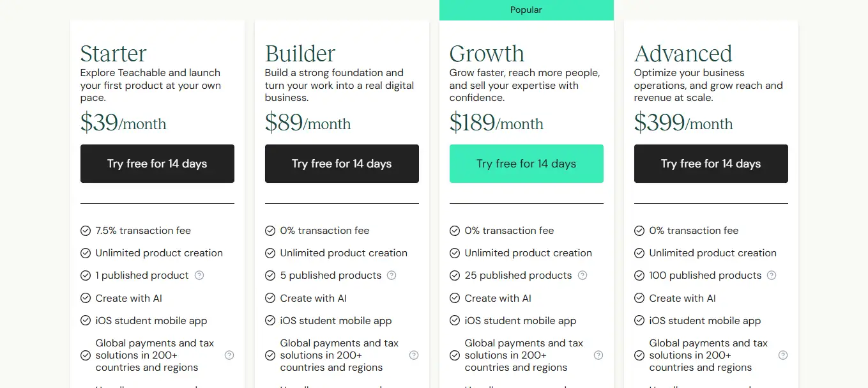Click the Starter plan heading
868x388 pixels.
coord(114,54)
